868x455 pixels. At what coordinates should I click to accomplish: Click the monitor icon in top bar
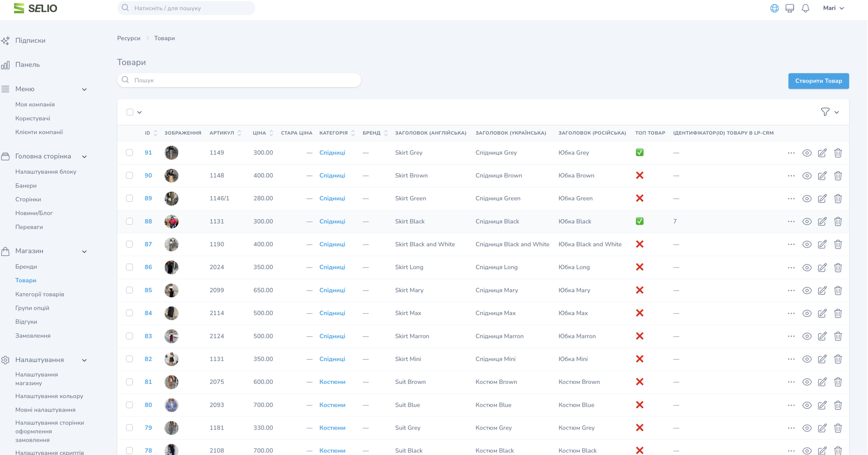click(790, 8)
